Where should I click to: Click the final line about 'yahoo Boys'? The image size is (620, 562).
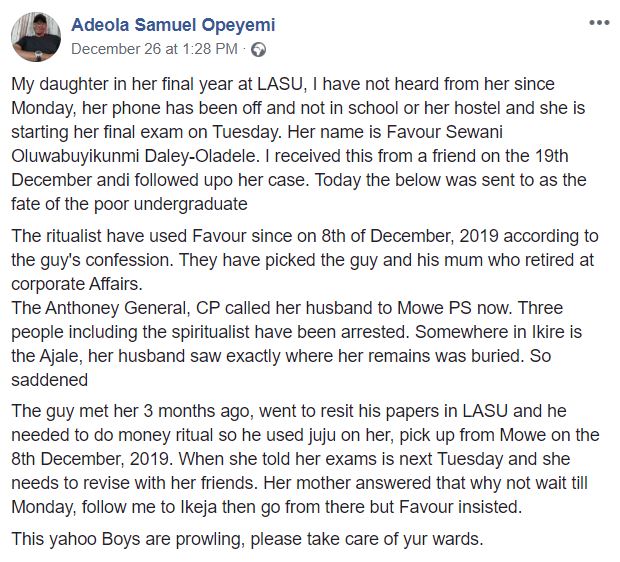pos(248,539)
